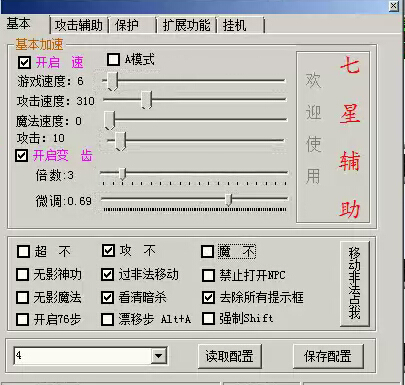Toggle the 开启 速 checkbox
Viewport: 405px width, 385px height.
[x=24, y=62]
